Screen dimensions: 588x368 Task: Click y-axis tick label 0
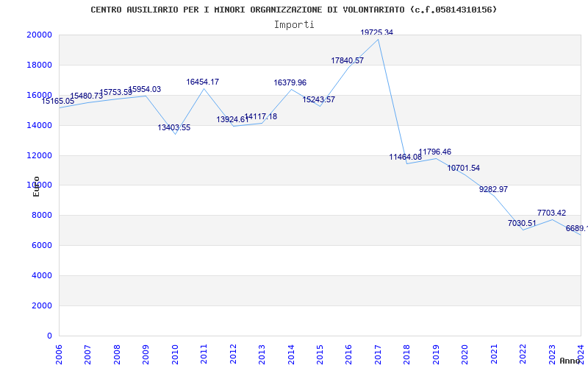click(x=49, y=336)
